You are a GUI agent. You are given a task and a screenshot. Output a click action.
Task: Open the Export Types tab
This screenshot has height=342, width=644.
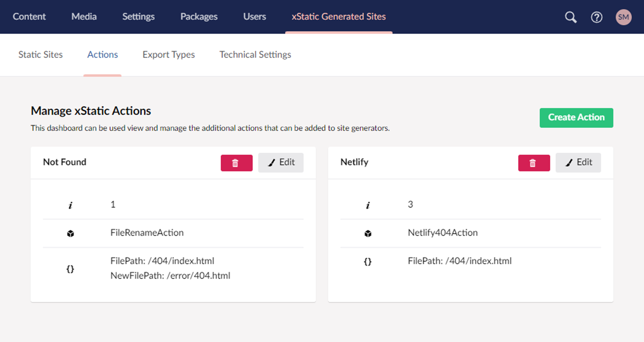(x=169, y=55)
